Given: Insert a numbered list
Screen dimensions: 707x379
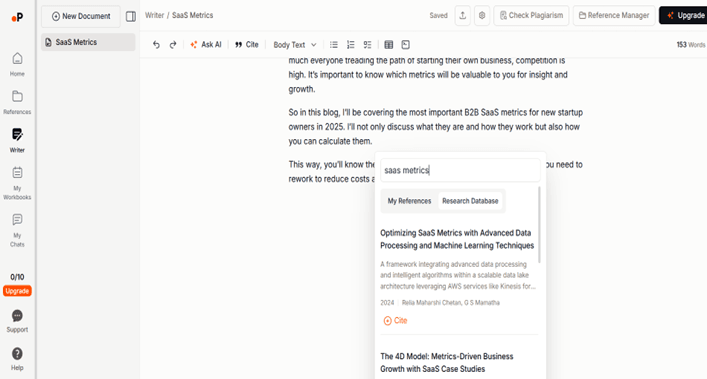Looking at the screenshot, I should [x=350, y=45].
